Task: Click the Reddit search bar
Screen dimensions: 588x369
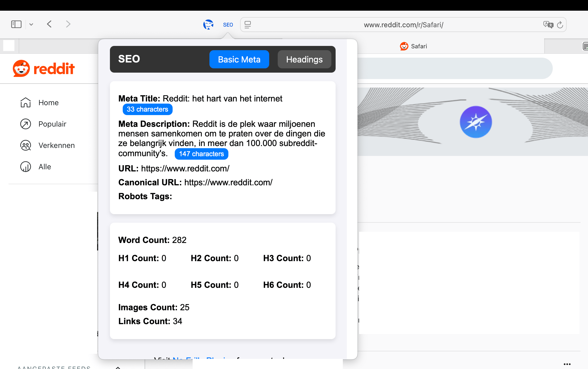Action: 455,68
